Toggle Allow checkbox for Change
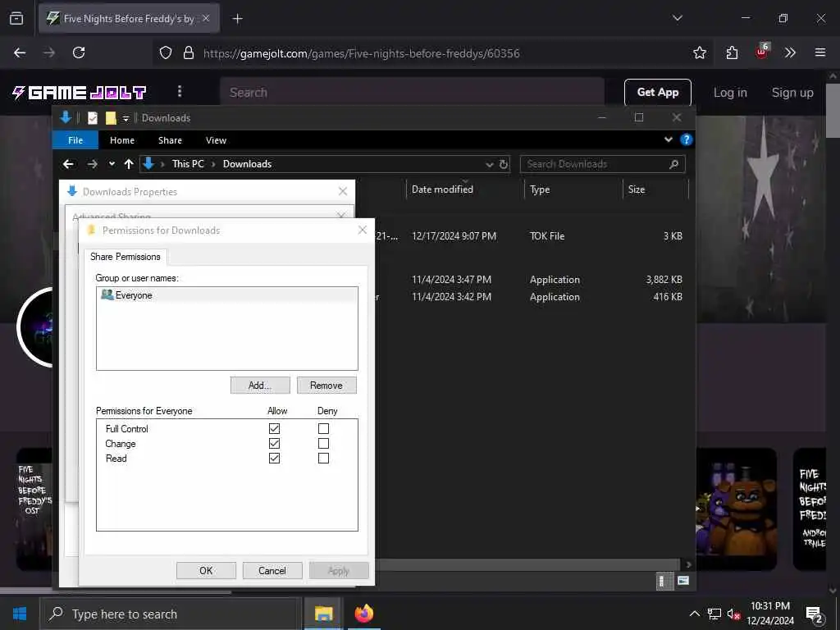The height and width of the screenshot is (630, 840). [274, 444]
